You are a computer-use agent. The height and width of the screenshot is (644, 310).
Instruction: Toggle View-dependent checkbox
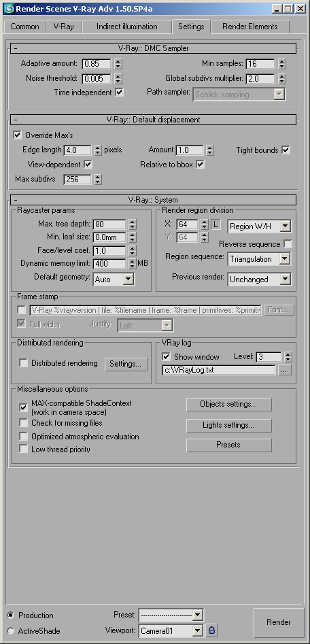88,165
